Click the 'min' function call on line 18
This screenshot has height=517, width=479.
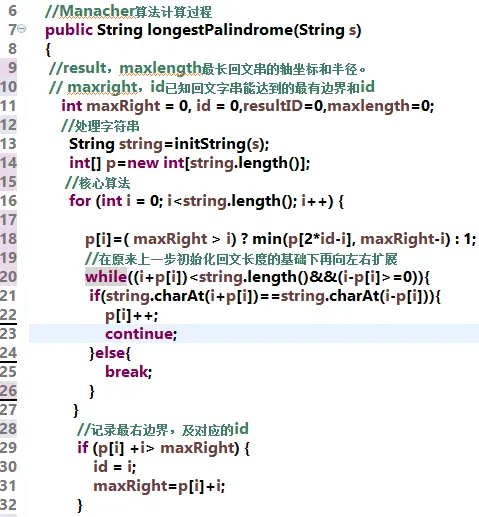pyautogui.click(x=267, y=239)
